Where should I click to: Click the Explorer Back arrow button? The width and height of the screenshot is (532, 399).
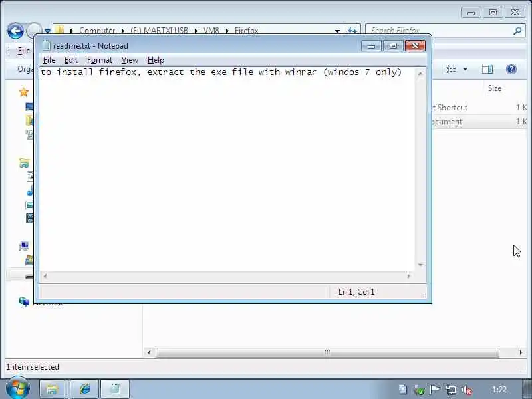[15, 31]
